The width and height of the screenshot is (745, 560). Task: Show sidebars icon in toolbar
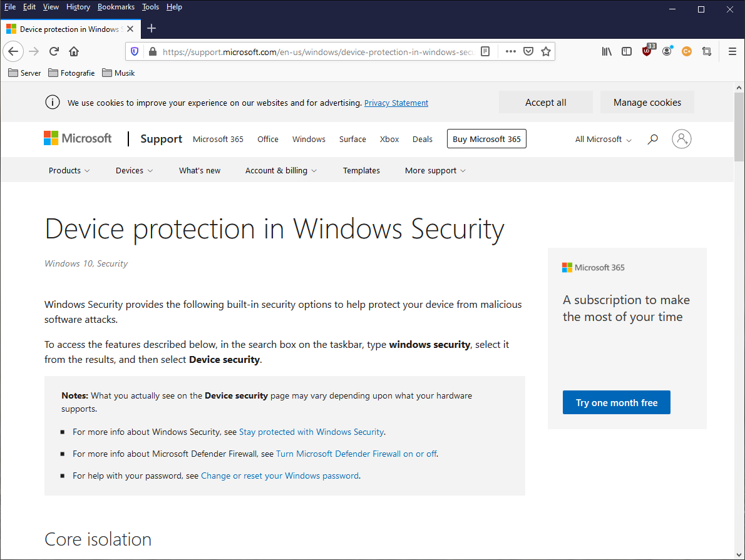coord(627,51)
